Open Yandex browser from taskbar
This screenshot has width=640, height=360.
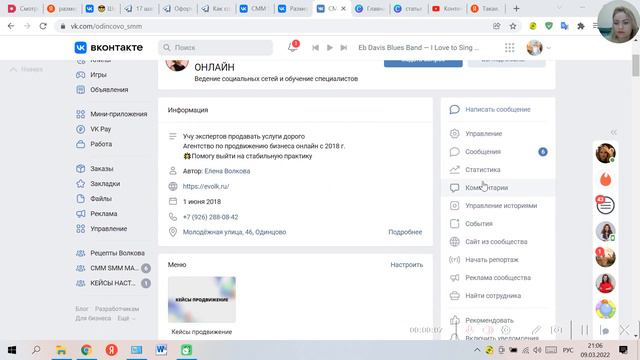(111, 350)
